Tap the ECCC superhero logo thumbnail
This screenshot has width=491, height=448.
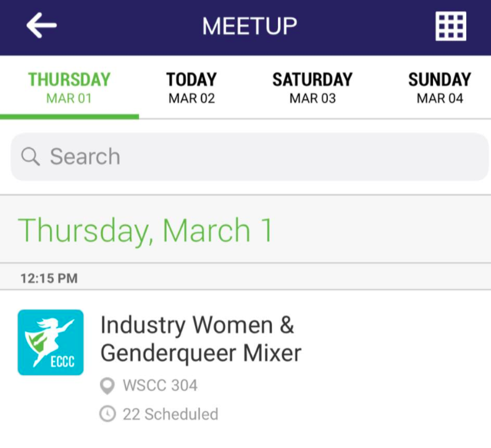click(51, 342)
